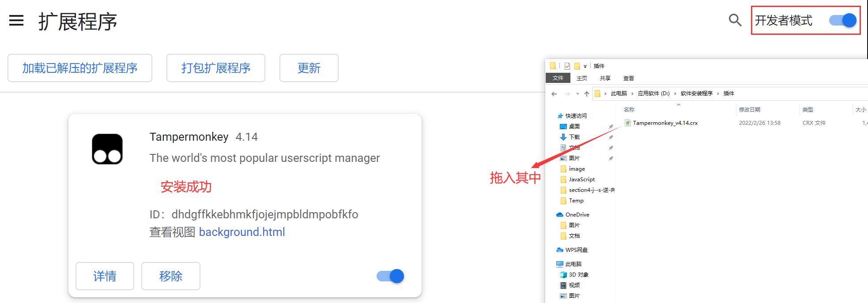
Task: Open the quick access toolbar dropdown arrow
Action: [x=585, y=67]
